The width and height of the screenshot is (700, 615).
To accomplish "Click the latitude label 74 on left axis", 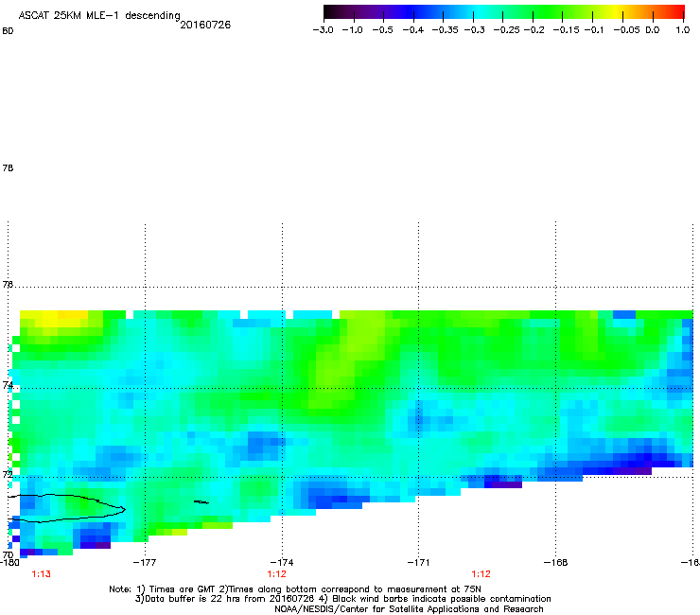I will (x=8, y=385).
